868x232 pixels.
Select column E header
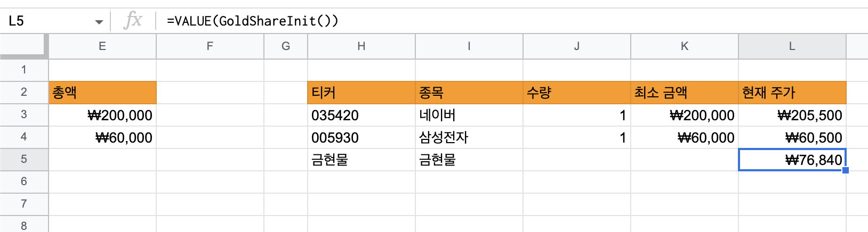(x=102, y=46)
